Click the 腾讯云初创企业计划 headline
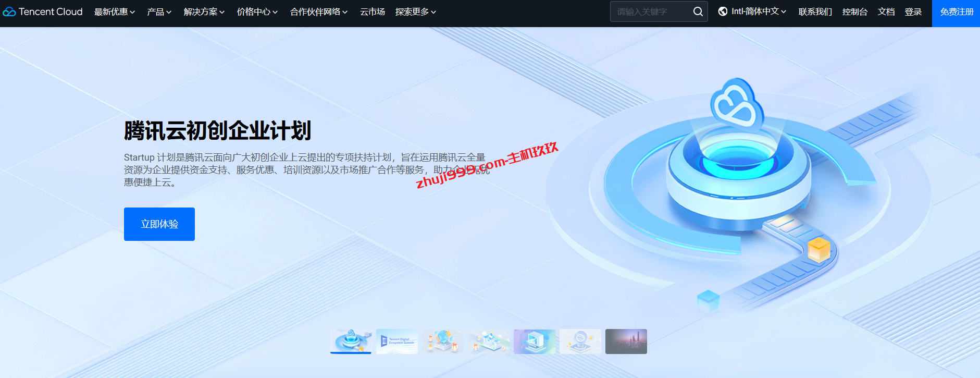This screenshot has width=980, height=378. point(217,130)
